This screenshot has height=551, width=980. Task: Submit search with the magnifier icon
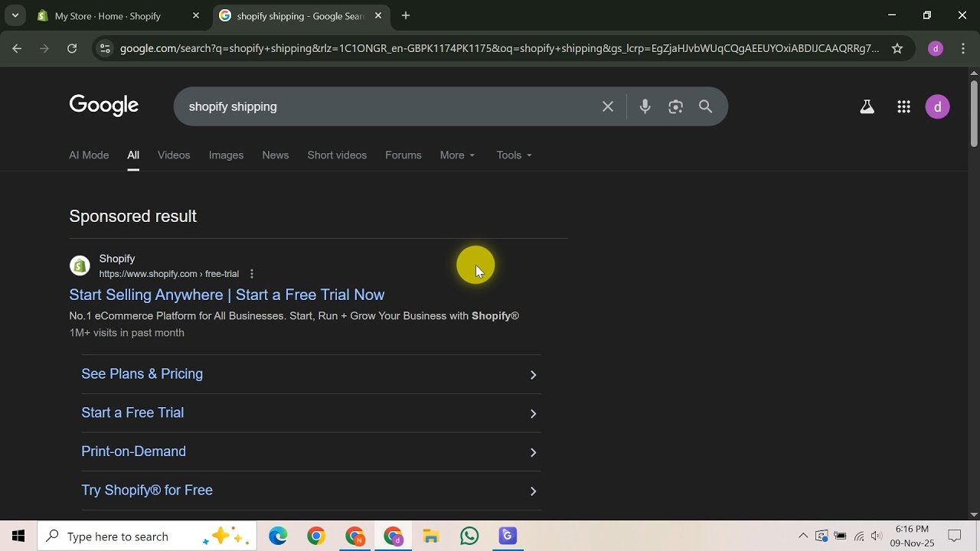point(706,106)
